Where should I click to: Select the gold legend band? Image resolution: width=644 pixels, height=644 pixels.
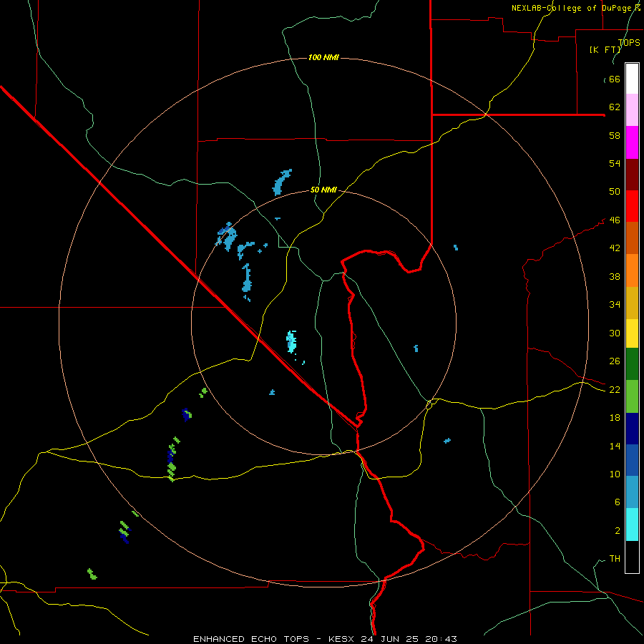632,303
